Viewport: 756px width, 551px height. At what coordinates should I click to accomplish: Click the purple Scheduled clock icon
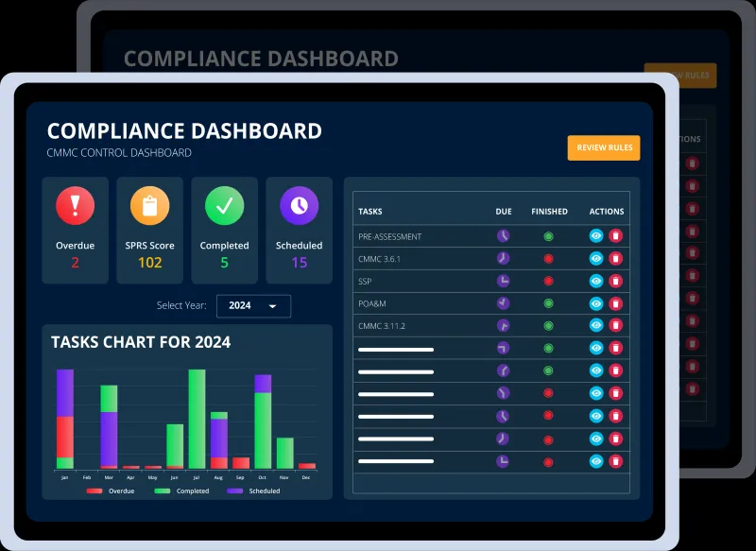299,205
